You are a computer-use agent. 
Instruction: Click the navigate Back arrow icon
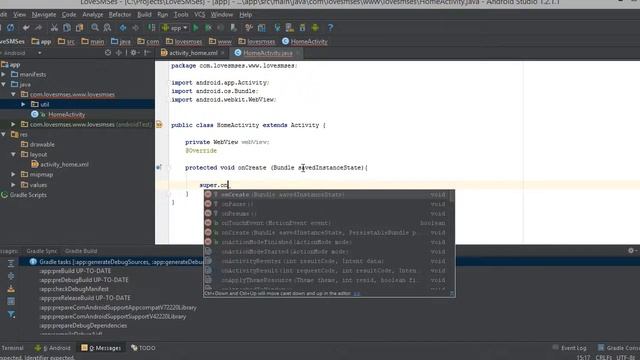click(123, 28)
